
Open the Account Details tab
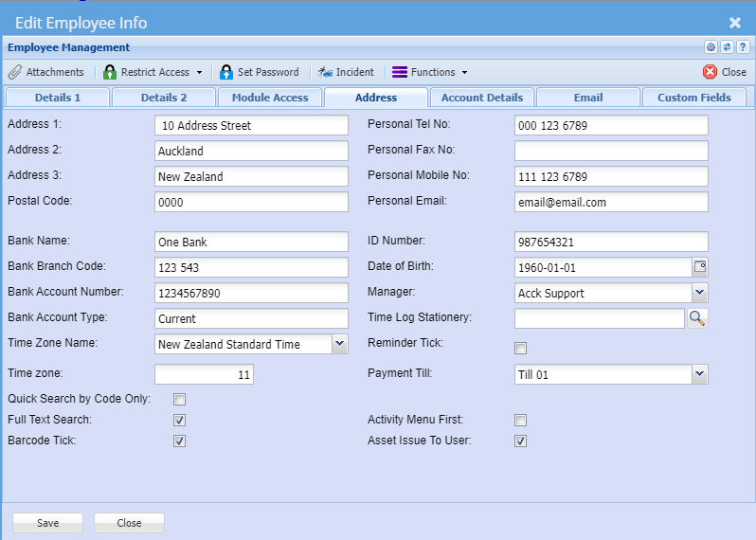(481, 97)
